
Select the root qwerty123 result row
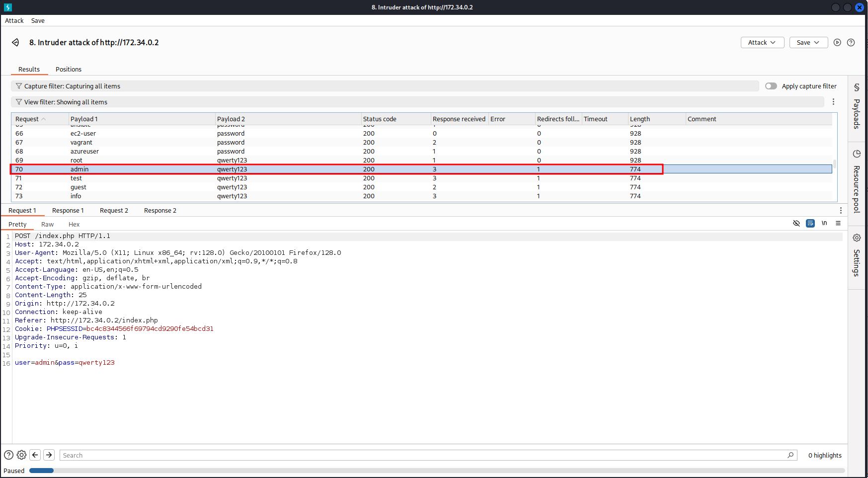[x=422, y=160]
